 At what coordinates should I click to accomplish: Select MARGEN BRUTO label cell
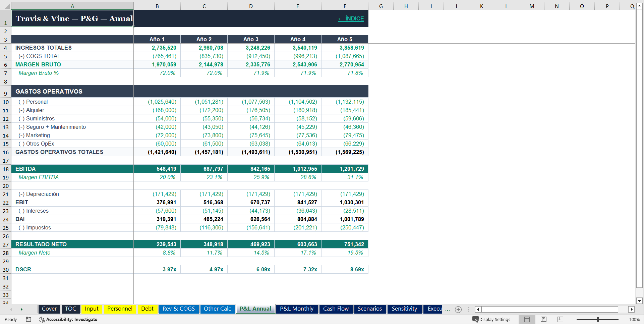tap(72, 64)
